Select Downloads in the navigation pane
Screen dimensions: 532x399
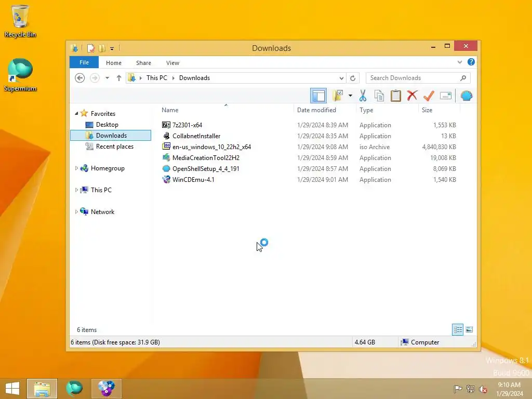point(111,136)
